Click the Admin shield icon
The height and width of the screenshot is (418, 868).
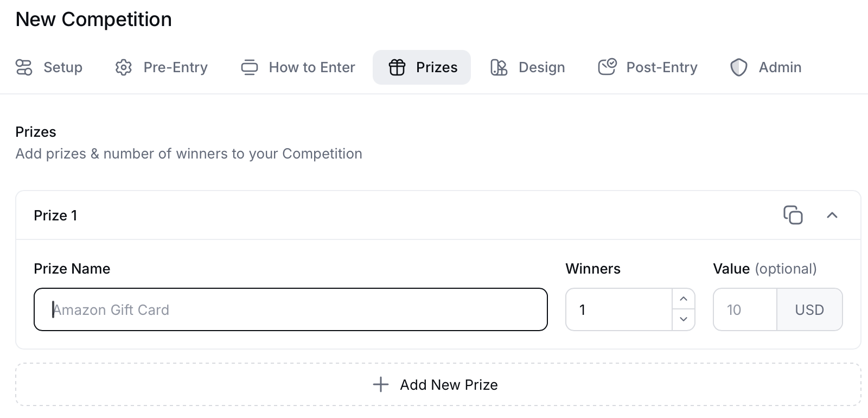(x=738, y=67)
